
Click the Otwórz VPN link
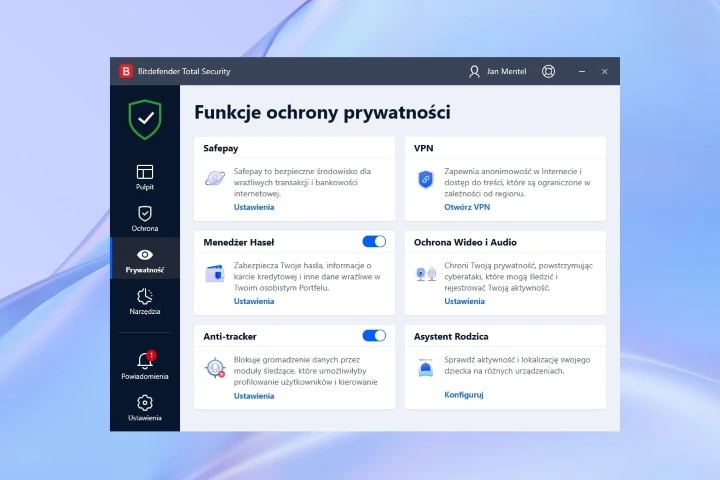467,207
